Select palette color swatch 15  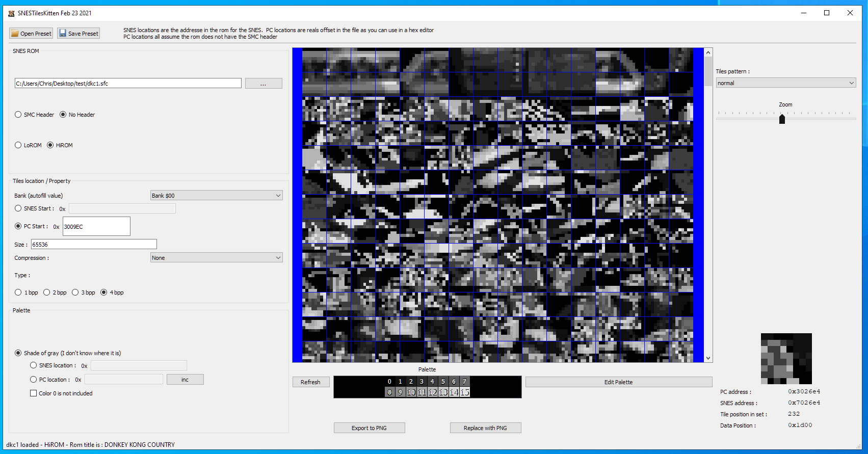(465, 392)
